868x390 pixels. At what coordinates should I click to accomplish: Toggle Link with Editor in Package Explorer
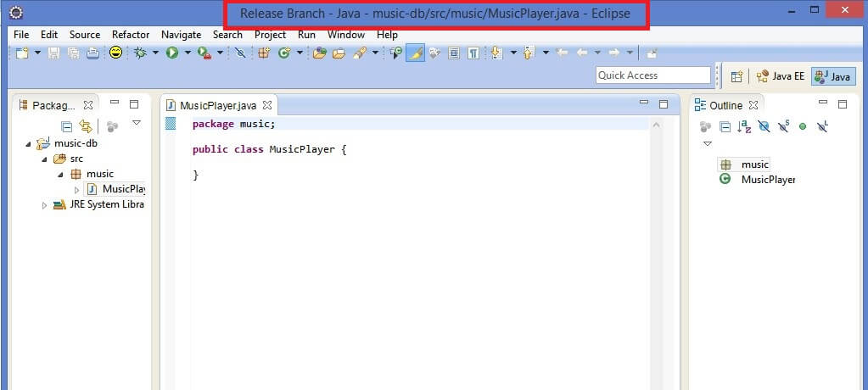(x=85, y=126)
